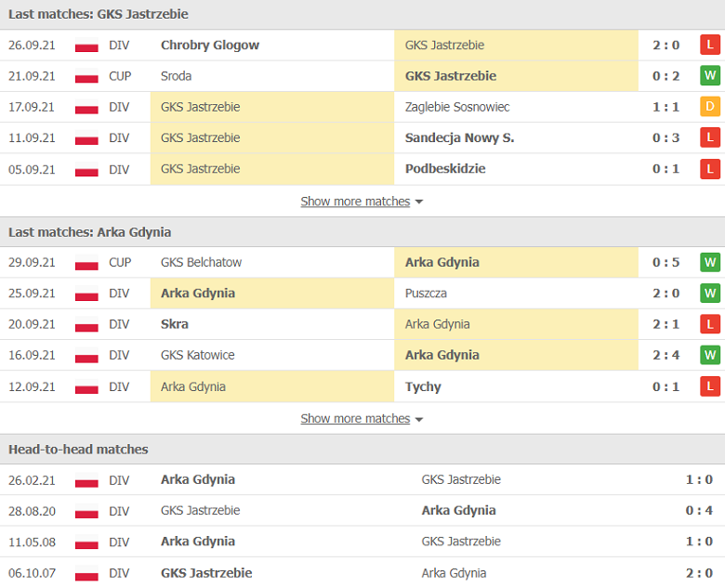The width and height of the screenshot is (725, 588).
Task: Click the Poland flag on 06.10.07 row
Action: [86, 573]
